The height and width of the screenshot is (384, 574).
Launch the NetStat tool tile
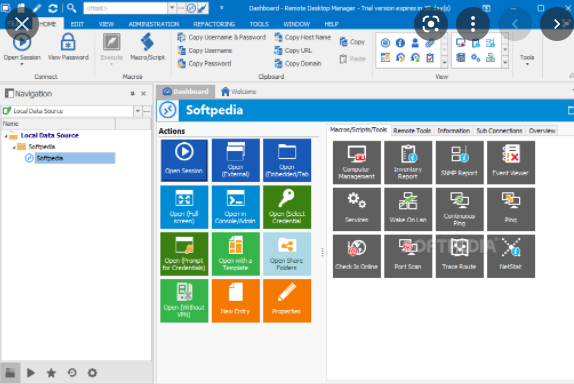pyautogui.click(x=511, y=256)
